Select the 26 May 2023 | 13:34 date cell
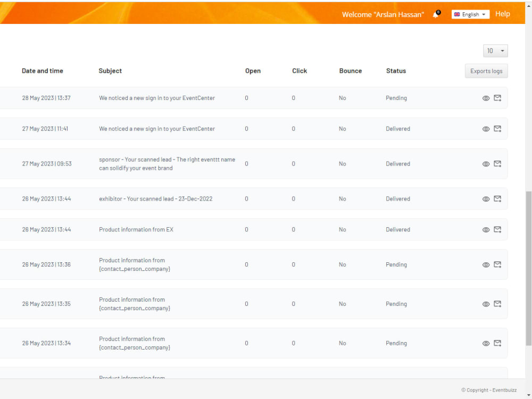 [x=46, y=343]
